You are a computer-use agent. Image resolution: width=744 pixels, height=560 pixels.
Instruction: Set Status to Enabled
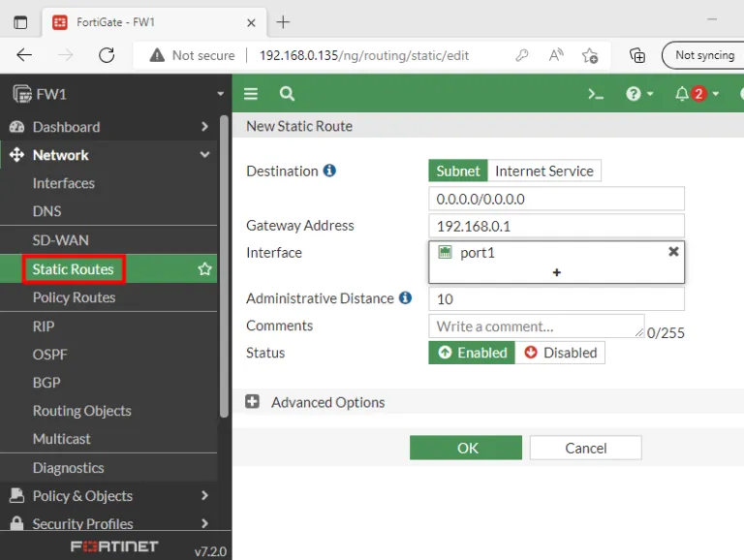(x=472, y=353)
